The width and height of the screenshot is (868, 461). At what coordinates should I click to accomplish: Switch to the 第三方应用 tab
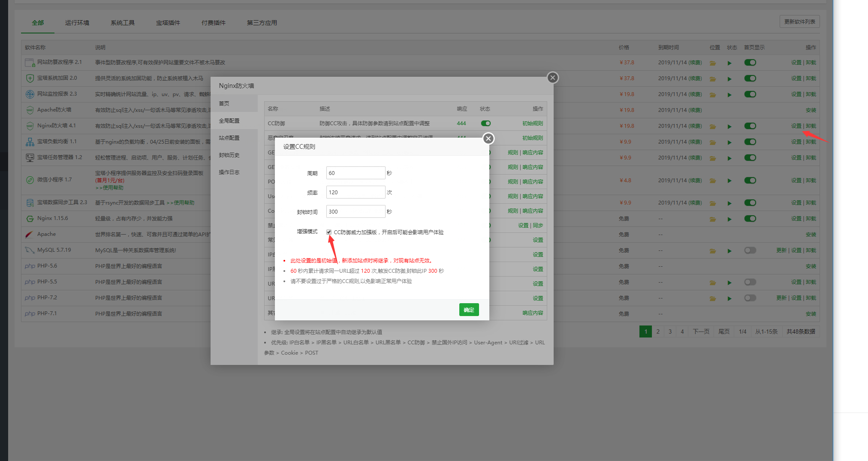(262, 23)
